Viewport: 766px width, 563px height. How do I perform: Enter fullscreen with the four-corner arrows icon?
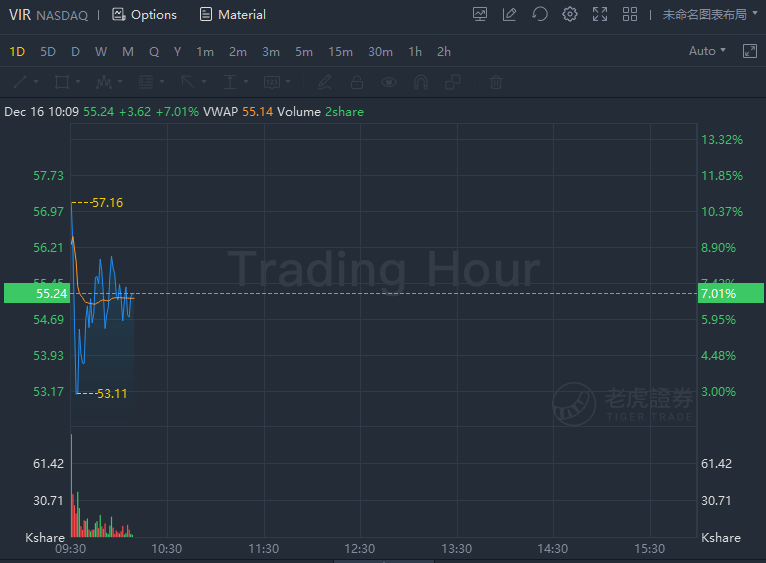click(x=600, y=15)
